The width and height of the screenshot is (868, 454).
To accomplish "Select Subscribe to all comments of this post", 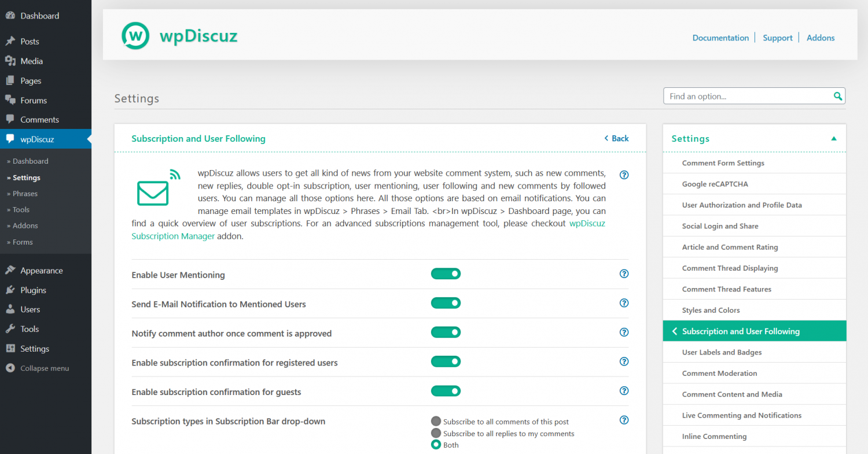I will coord(436,422).
